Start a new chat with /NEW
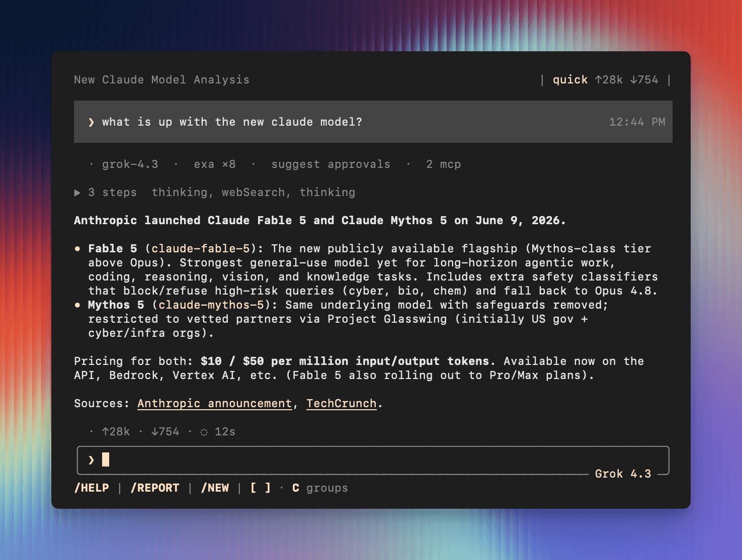The image size is (742, 560). click(215, 488)
